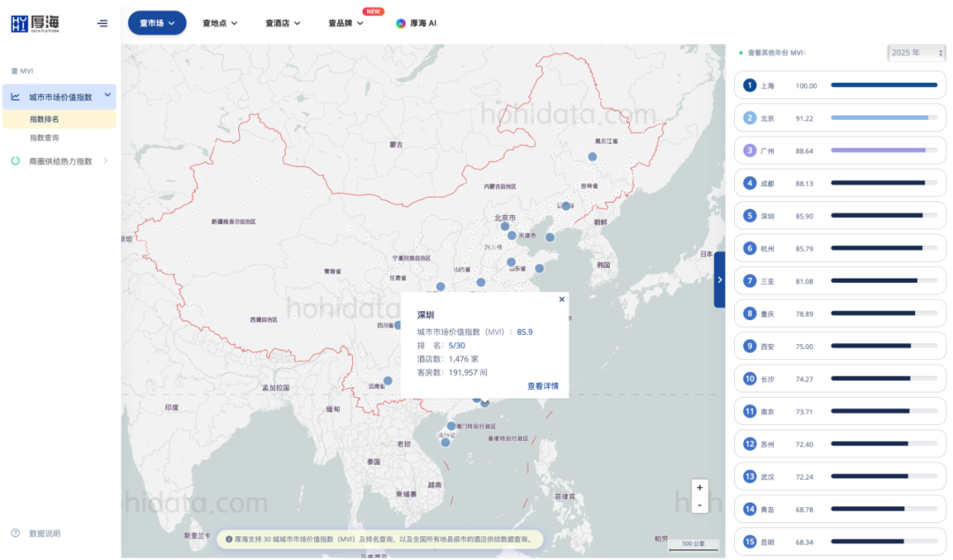The width and height of the screenshot is (953, 560).
Task: Select rank 11 南京 row
Action: click(x=840, y=412)
